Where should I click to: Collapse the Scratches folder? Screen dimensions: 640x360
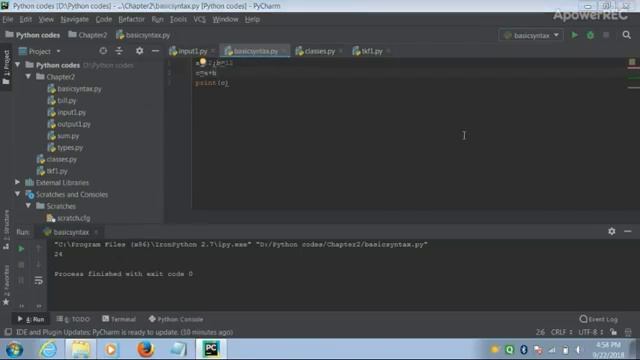[28, 206]
